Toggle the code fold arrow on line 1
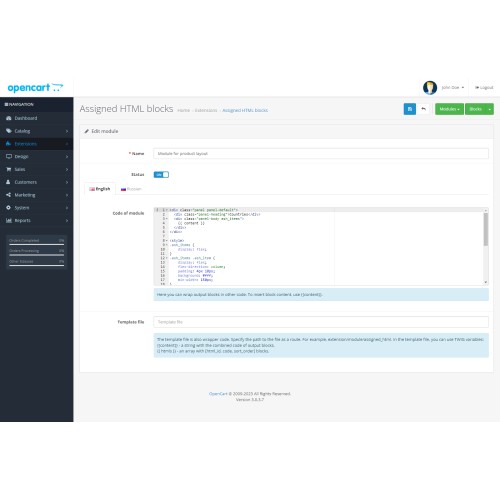The width and height of the screenshot is (500, 500). click(x=167, y=210)
